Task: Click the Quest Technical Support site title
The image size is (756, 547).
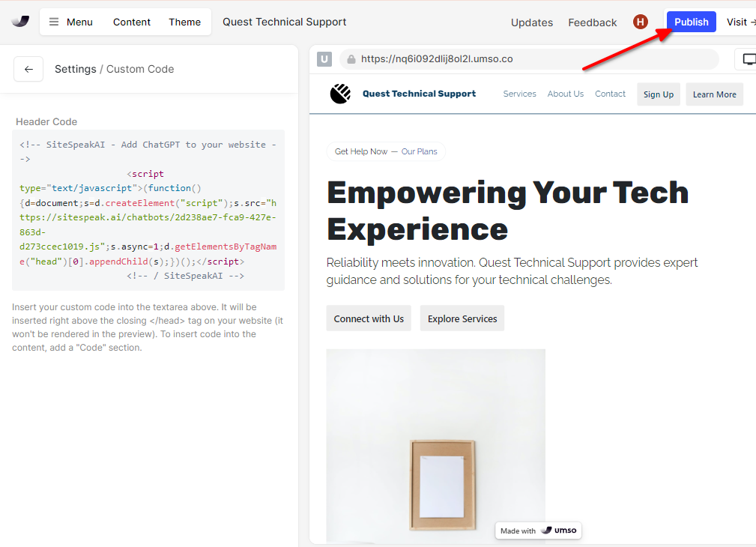Action: point(285,22)
